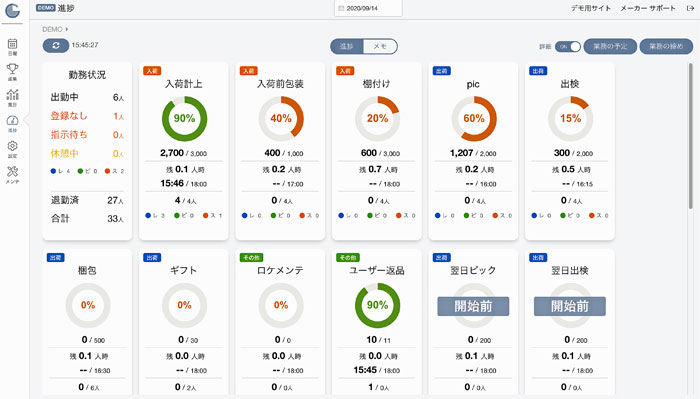The height and width of the screenshot is (399, 700).
Task: Click the デモ用サイト header item
Action: point(591,8)
